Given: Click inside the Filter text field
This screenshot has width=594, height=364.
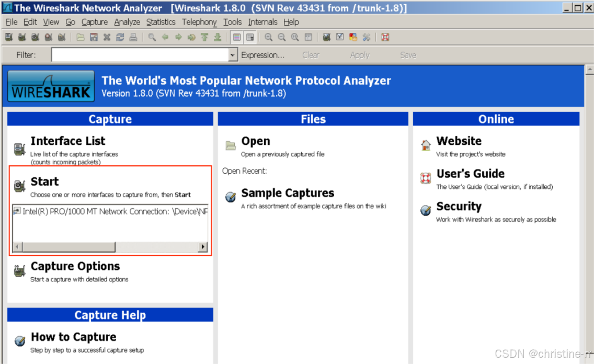Looking at the screenshot, I should [140, 55].
